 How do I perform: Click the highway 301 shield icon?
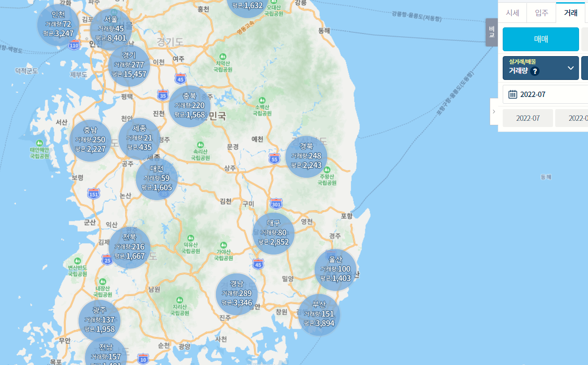[276, 204]
